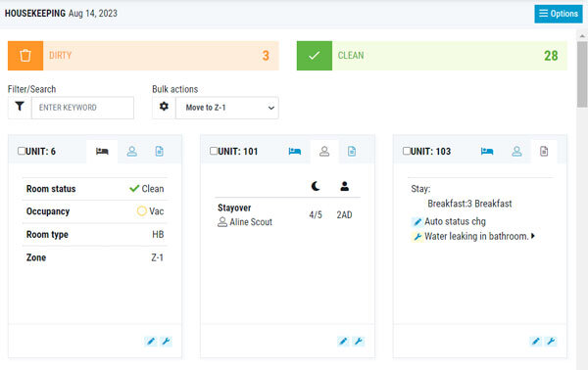Click the pencil icon beside Auto status chg
Image resolution: width=588 pixels, height=370 pixels.
pyautogui.click(x=417, y=222)
